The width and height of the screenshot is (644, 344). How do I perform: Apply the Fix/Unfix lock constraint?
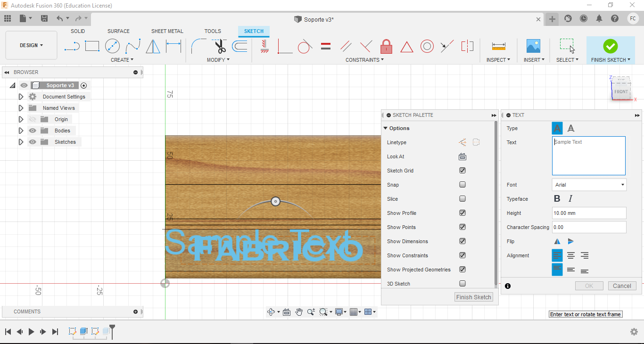(386, 46)
